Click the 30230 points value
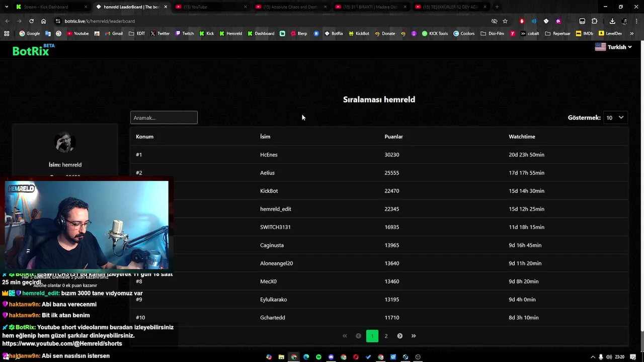644x362 pixels. (x=391, y=155)
